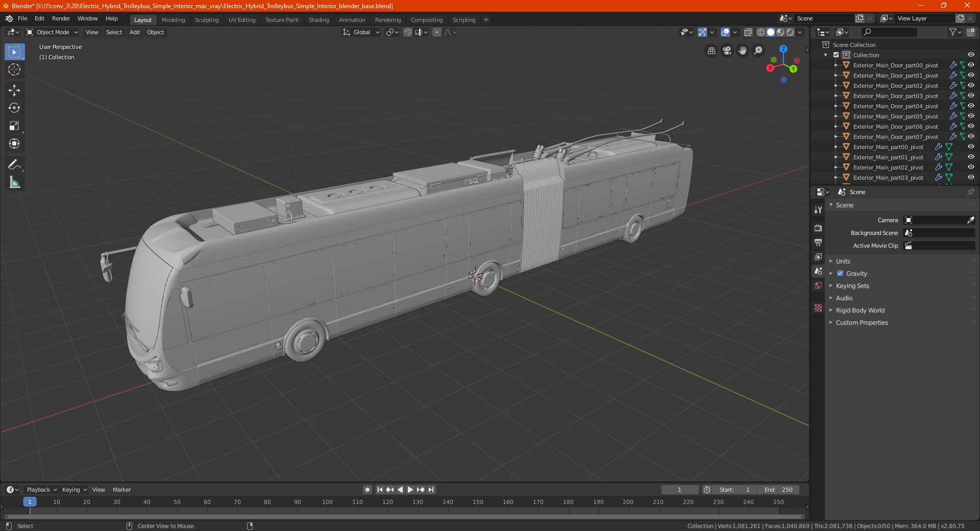Hide Exterior_Main_Door_part03_pivot in viewport

971,96
